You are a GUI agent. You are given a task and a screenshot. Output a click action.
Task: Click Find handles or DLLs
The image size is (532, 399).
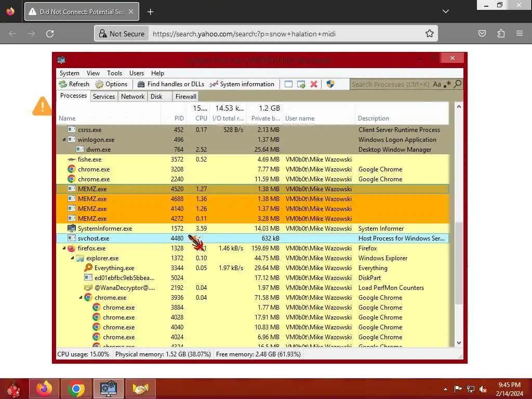click(x=170, y=84)
